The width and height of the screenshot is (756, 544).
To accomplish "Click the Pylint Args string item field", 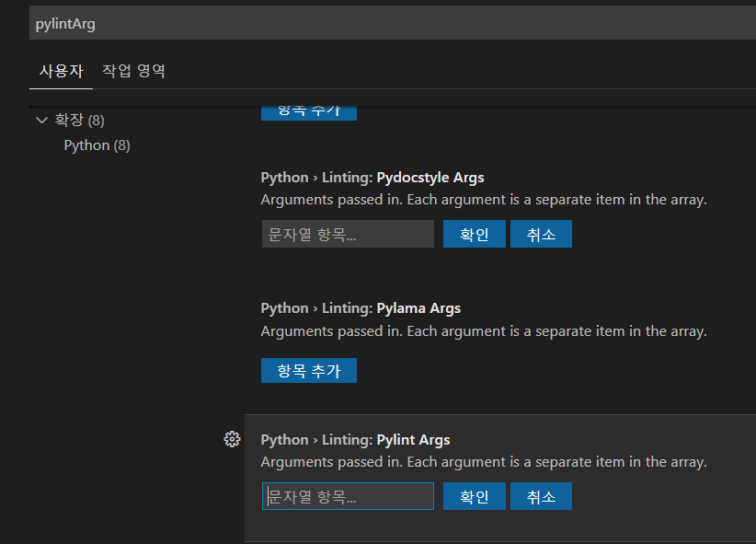I will 348,496.
